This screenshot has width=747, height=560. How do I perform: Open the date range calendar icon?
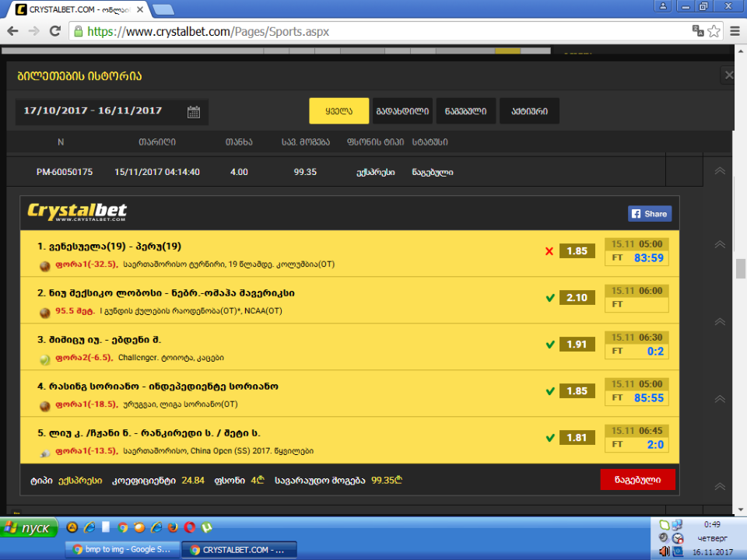point(194,112)
